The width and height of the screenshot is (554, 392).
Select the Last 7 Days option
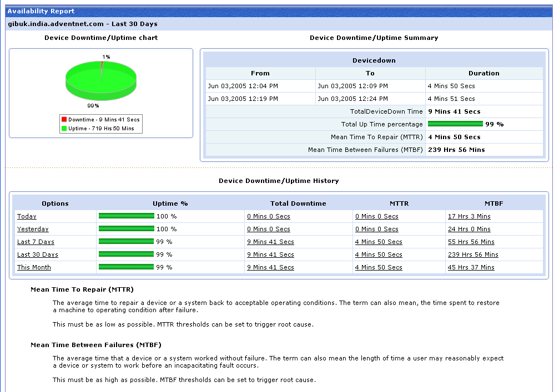tap(36, 242)
